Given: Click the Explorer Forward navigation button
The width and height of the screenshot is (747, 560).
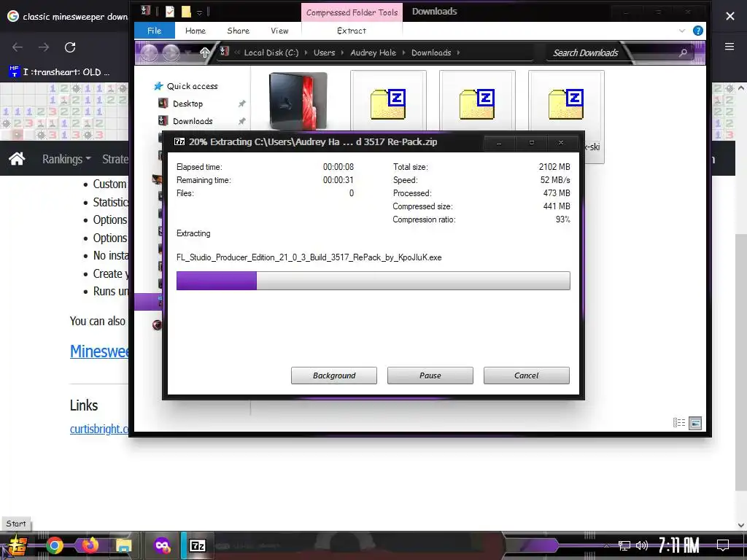Looking at the screenshot, I should pos(171,52).
